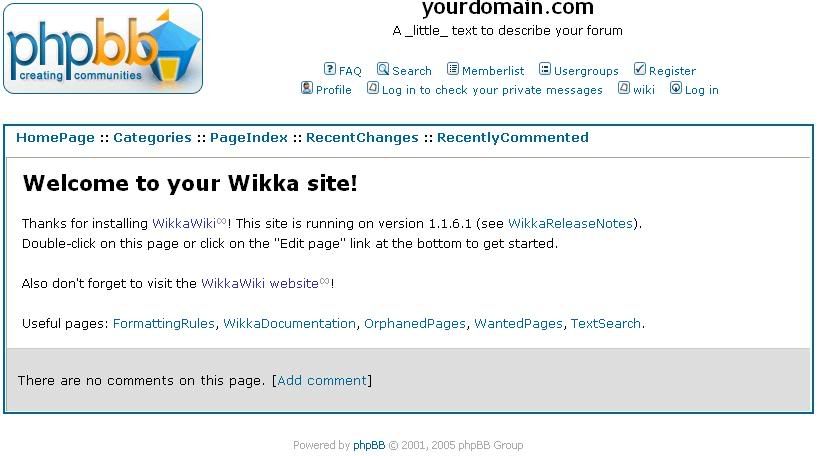This screenshot has width=820, height=456.
Task: Open PageIndex in the wiki header
Action: pyautogui.click(x=249, y=138)
